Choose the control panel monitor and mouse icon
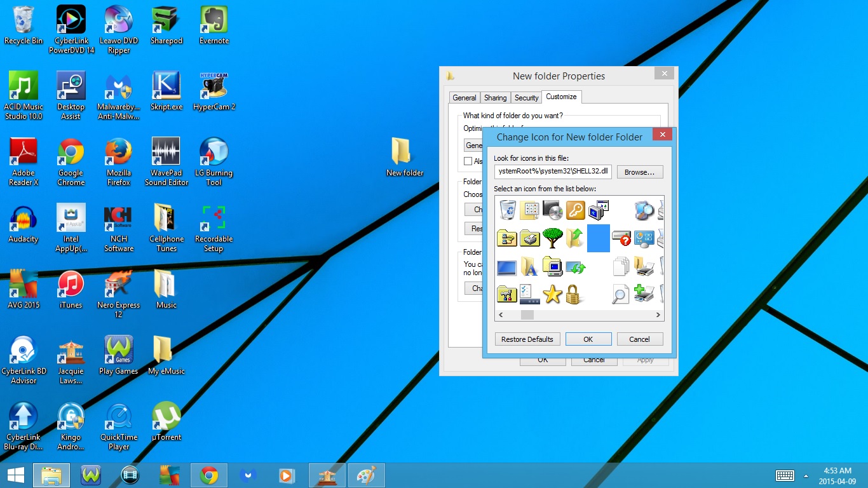This screenshot has width=868, height=488. 644,238
